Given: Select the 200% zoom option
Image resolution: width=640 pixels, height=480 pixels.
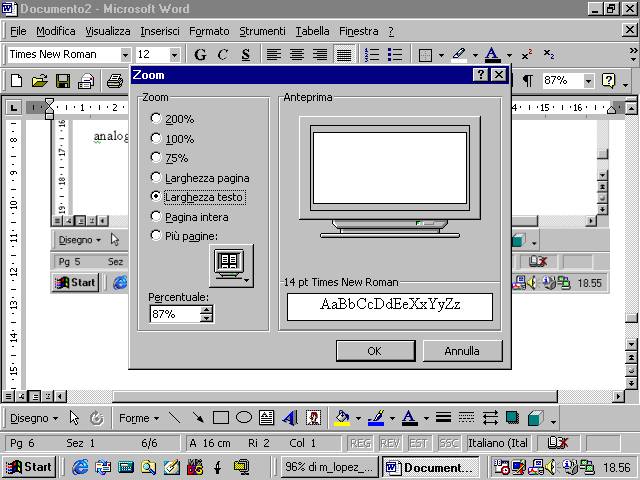Looking at the screenshot, I should (x=172, y=119).
